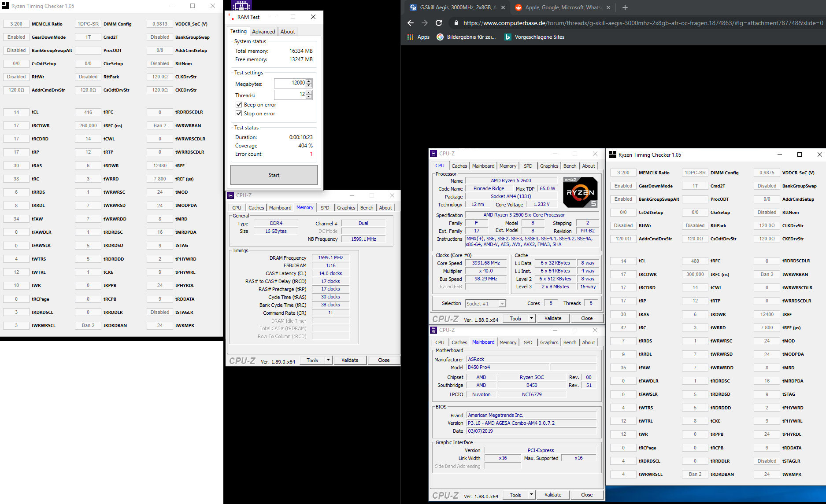This screenshot has height=504, width=826.
Task: Toggle the Stop on error checkbox
Action: coord(239,114)
